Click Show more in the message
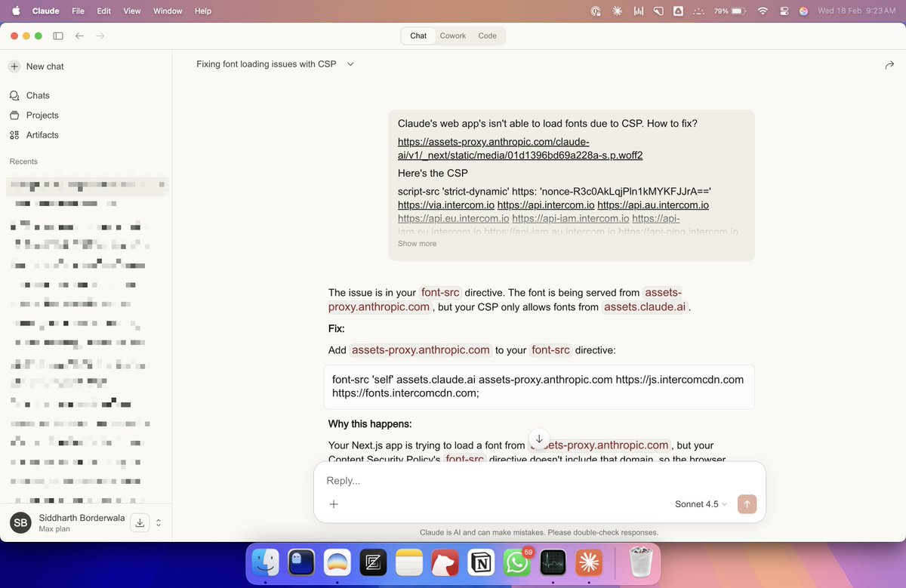The width and height of the screenshot is (906, 588). pos(417,244)
